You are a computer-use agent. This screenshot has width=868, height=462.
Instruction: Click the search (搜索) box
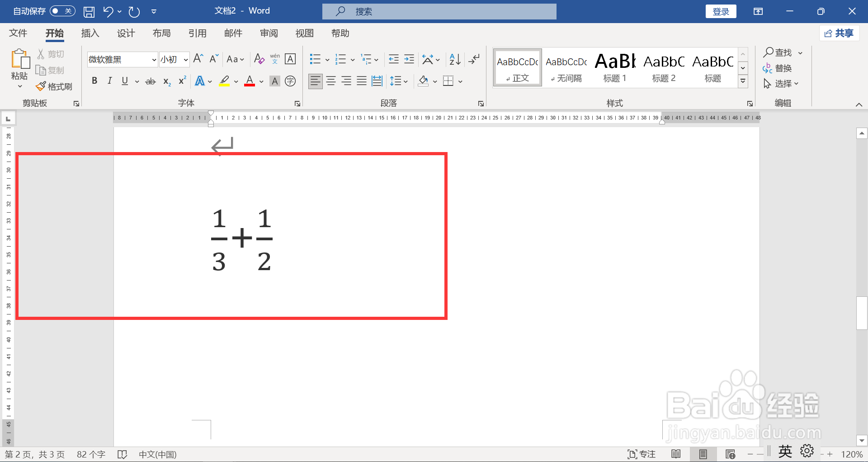coord(439,11)
